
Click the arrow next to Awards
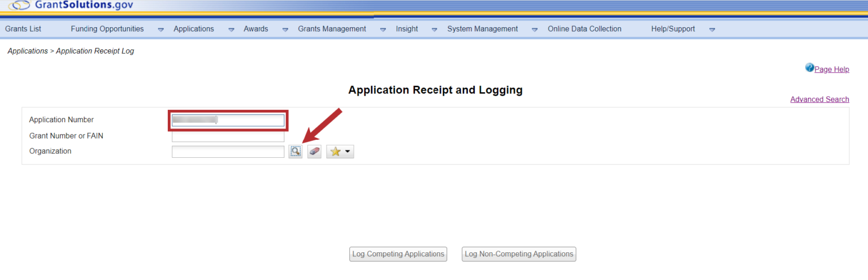click(x=285, y=29)
